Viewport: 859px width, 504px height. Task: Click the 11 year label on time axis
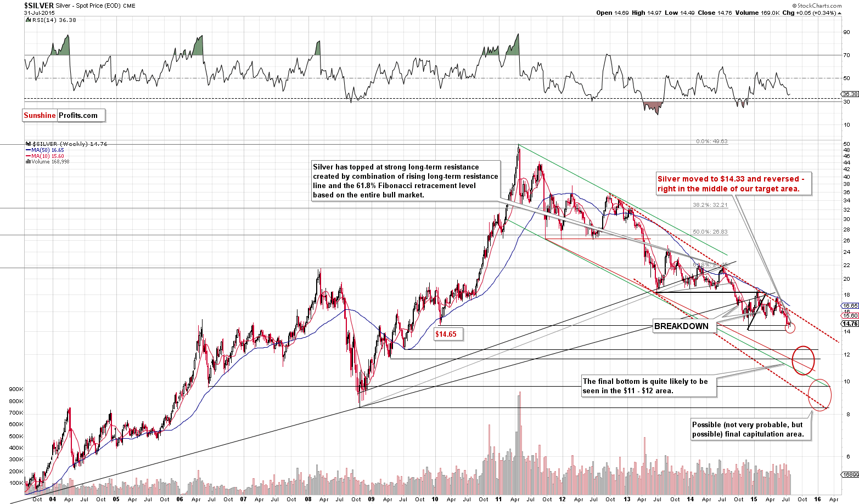pyautogui.click(x=499, y=499)
